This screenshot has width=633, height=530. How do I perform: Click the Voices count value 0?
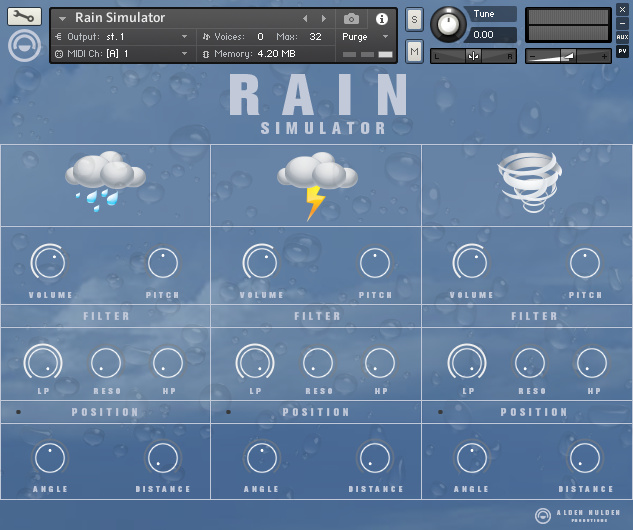[260, 37]
